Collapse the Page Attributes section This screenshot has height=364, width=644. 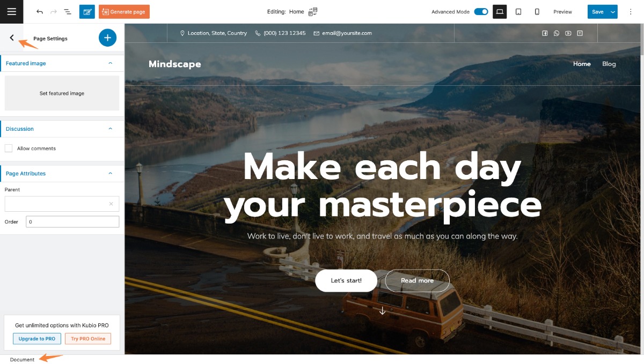tap(111, 173)
